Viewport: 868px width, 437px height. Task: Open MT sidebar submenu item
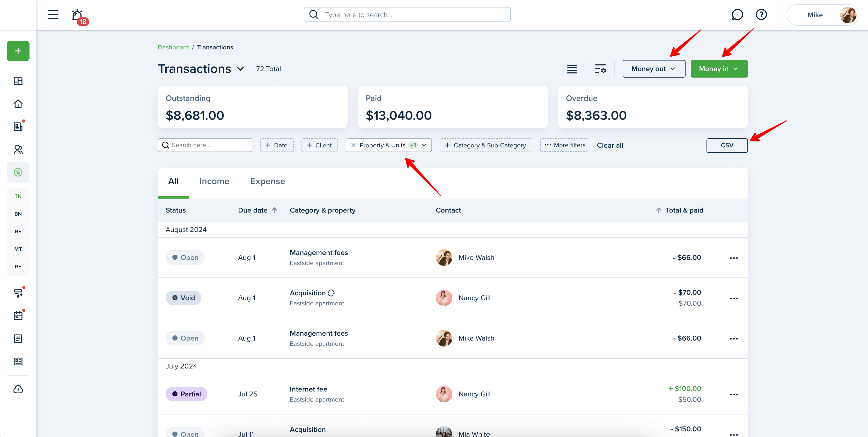click(x=18, y=249)
